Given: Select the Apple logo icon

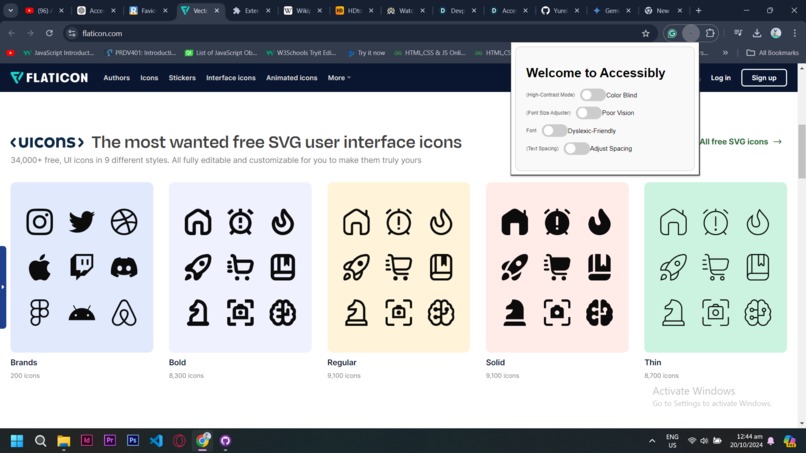Looking at the screenshot, I should tap(40, 267).
